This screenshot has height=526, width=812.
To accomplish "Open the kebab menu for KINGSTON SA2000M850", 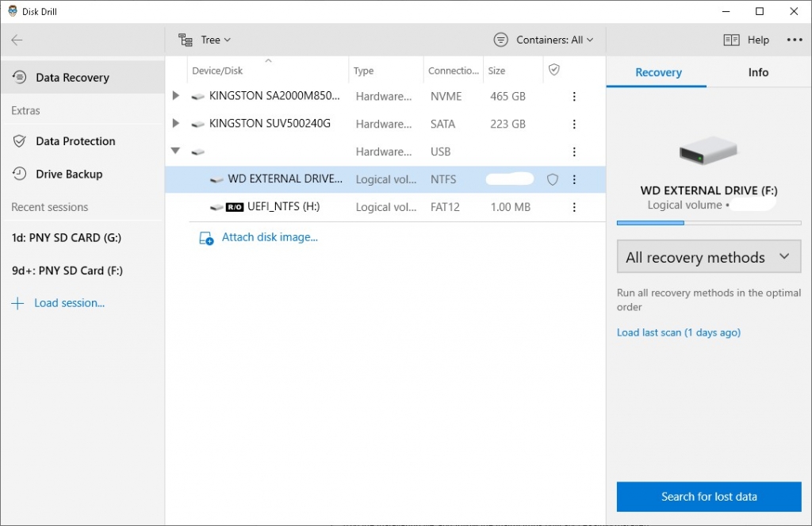I will [574, 96].
